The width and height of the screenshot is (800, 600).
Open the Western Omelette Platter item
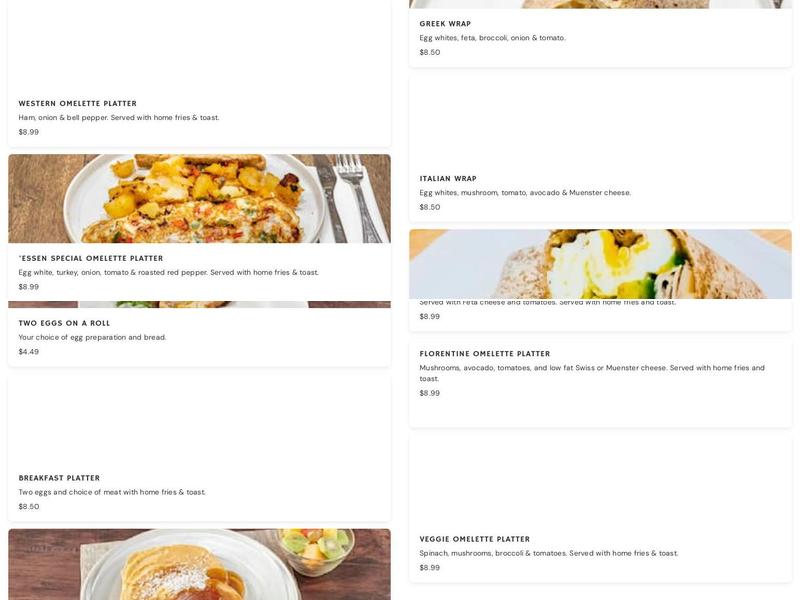(x=77, y=104)
